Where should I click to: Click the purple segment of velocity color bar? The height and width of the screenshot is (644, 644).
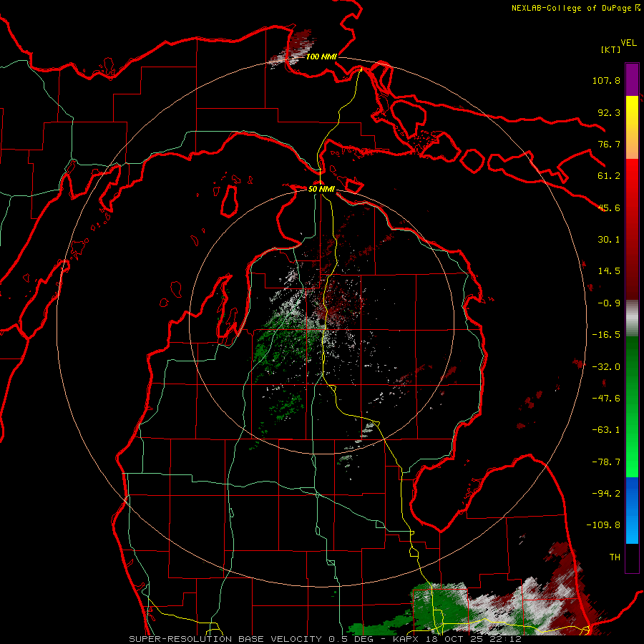tap(632, 79)
